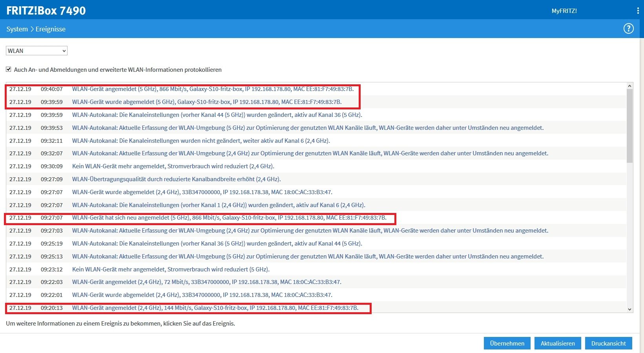Open the 09:25:19 Autokanal Kanal 44 event
644x353 pixels.
(217, 244)
